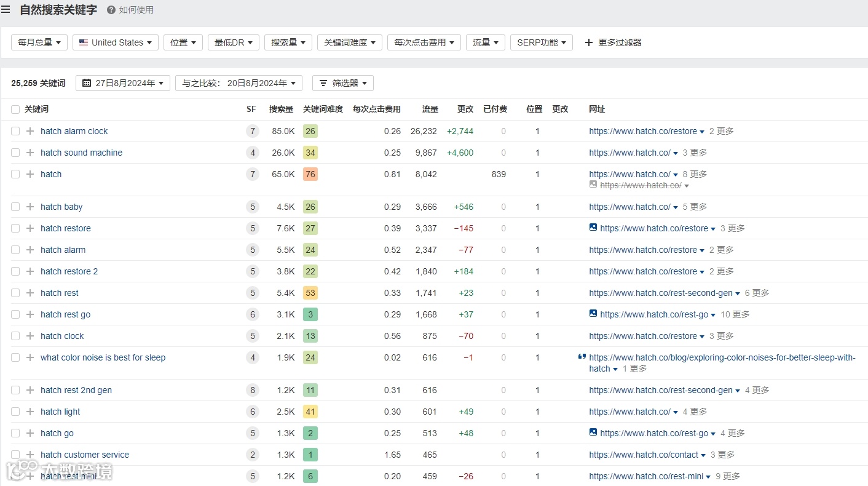The image size is (868, 486).
Task: Sort by the 已付费 column header
Action: [495, 109]
